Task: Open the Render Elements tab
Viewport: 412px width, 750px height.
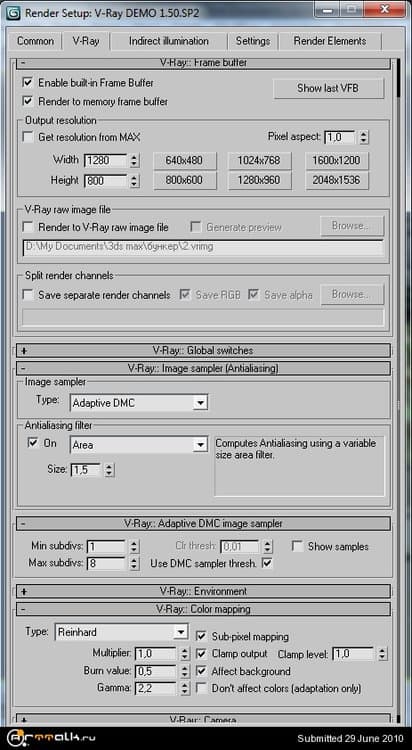Action: [x=330, y=41]
